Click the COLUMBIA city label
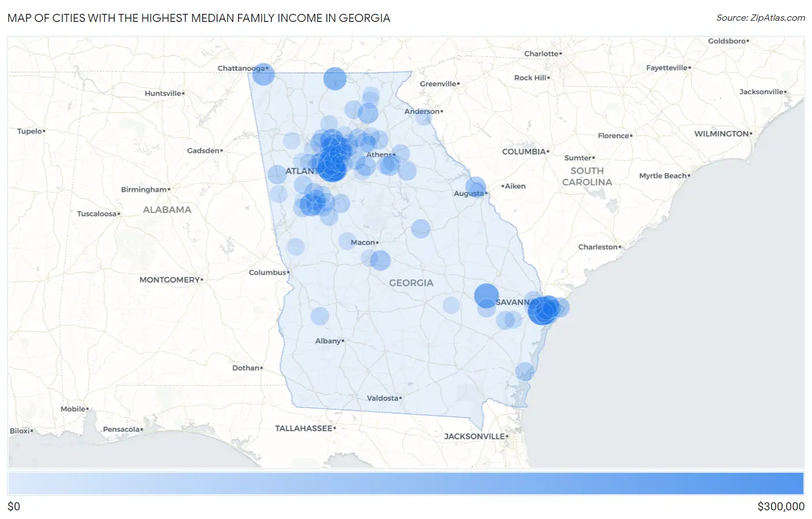Screen dimensions: 812x519 click(526, 151)
